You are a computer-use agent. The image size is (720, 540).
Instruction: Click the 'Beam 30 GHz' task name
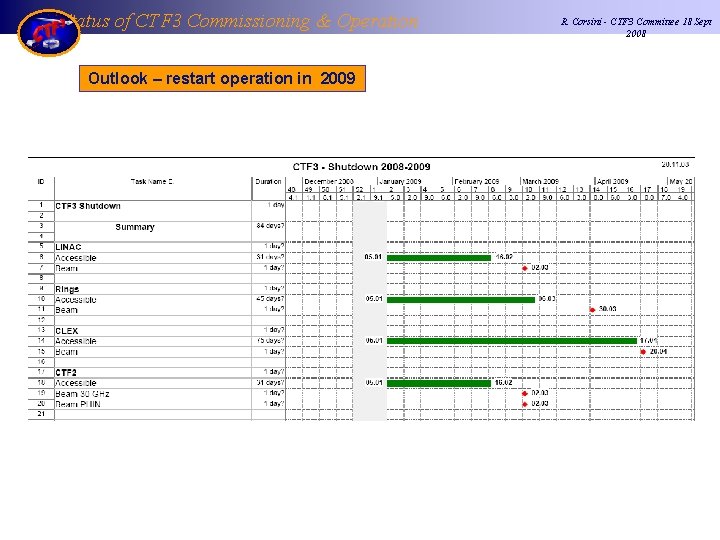click(x=82, y=394)
